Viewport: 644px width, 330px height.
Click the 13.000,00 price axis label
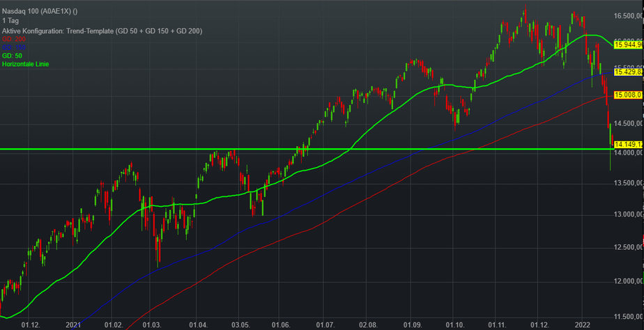[629, 214]
